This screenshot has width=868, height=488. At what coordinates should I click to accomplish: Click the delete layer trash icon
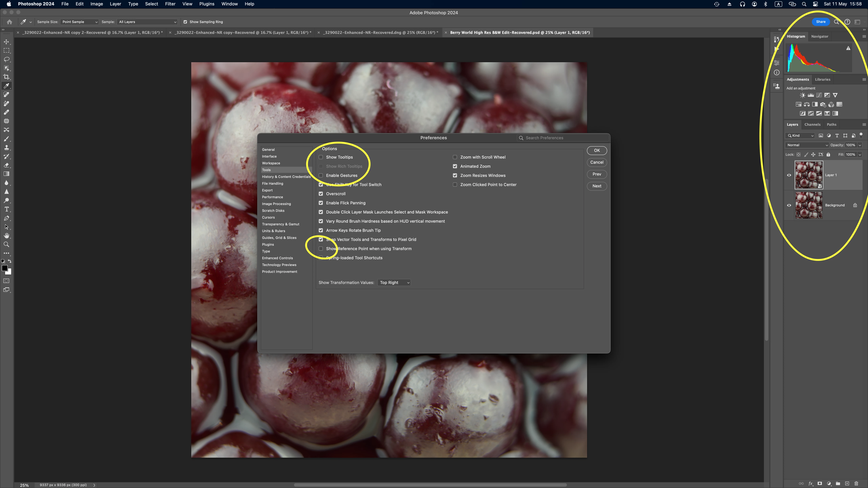(x=856, y=484)
